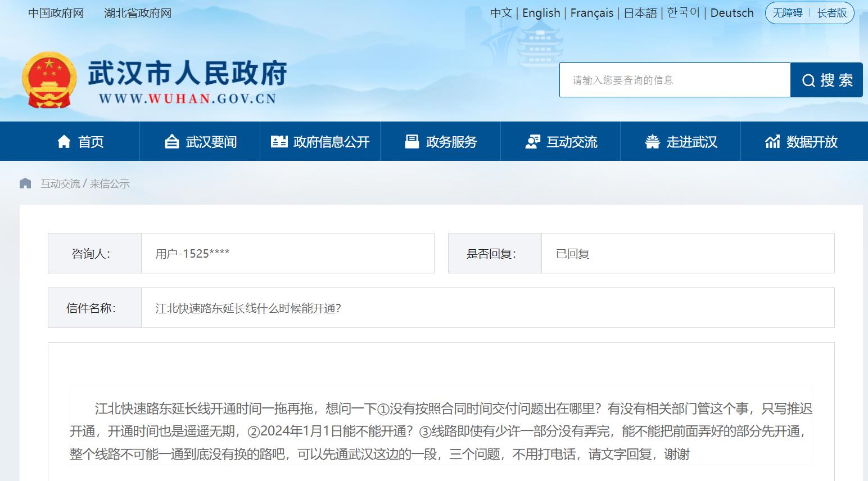
Task: Click the 走进武汉 building icon
Action: coord(652,142)
